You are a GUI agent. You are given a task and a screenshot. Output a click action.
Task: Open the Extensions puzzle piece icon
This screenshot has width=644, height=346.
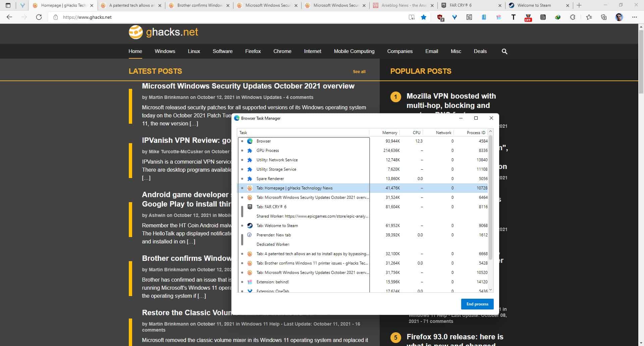[573, 17]
